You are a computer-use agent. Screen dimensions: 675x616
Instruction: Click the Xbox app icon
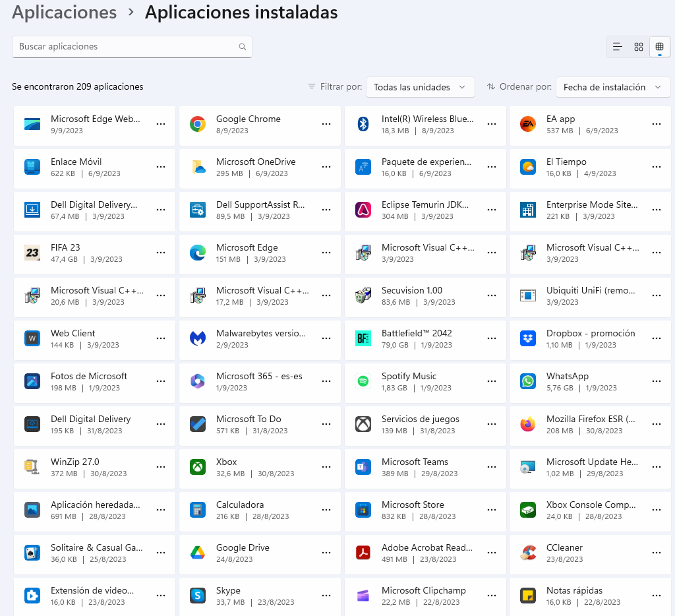(198, 467)
